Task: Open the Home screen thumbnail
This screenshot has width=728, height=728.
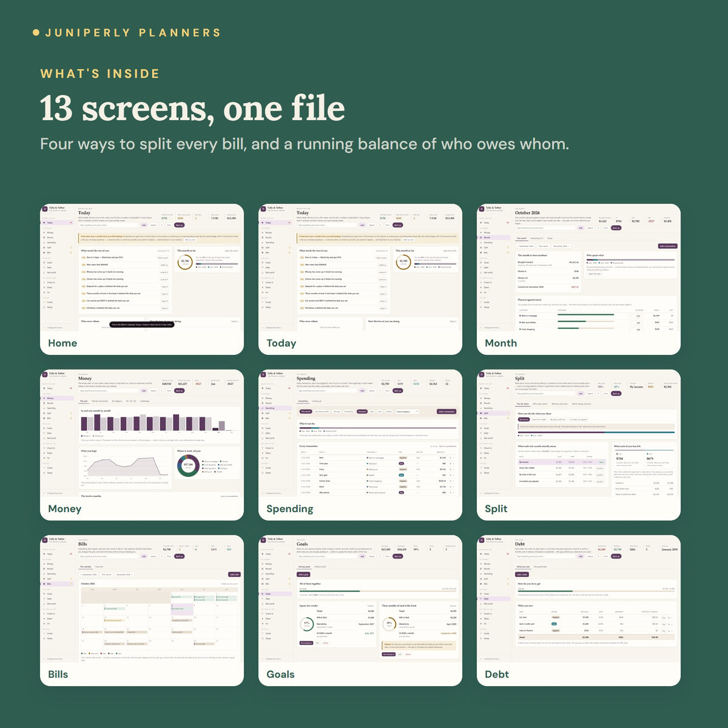Action: [x=142, y=279]
